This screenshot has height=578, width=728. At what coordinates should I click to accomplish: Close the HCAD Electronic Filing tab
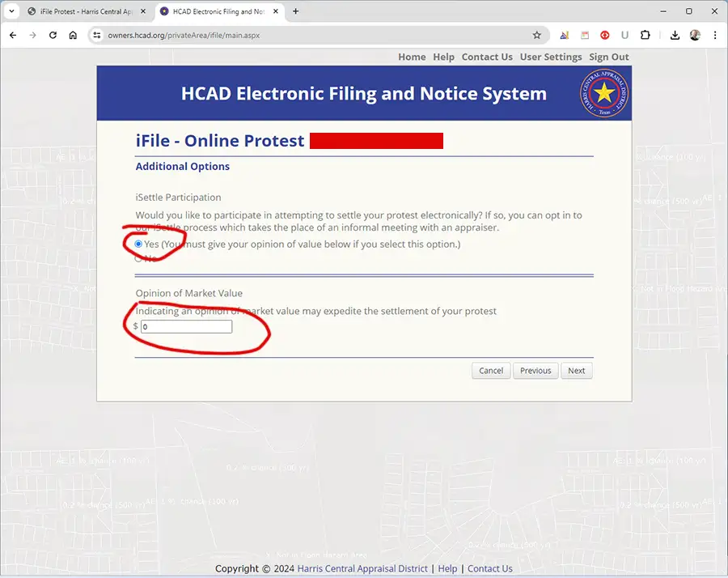pos(276,11)
